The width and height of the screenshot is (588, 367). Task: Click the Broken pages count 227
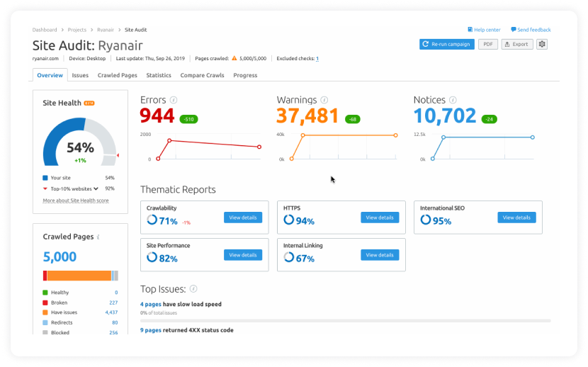pos(113,303)
